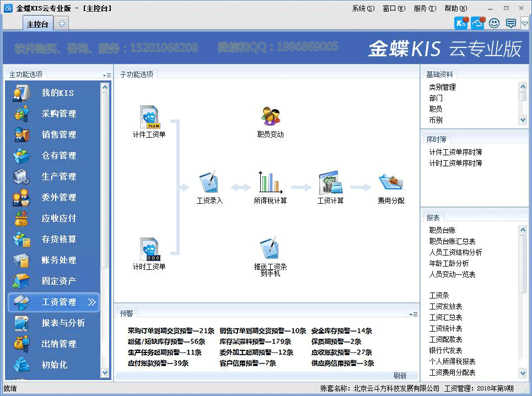Open the 计件工资单 piece-rate payroll icon

pos(149,117)
